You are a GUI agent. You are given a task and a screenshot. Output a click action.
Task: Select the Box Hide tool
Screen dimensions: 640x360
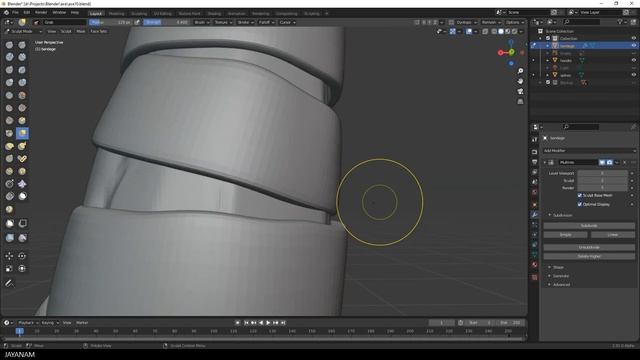(22, 223)
